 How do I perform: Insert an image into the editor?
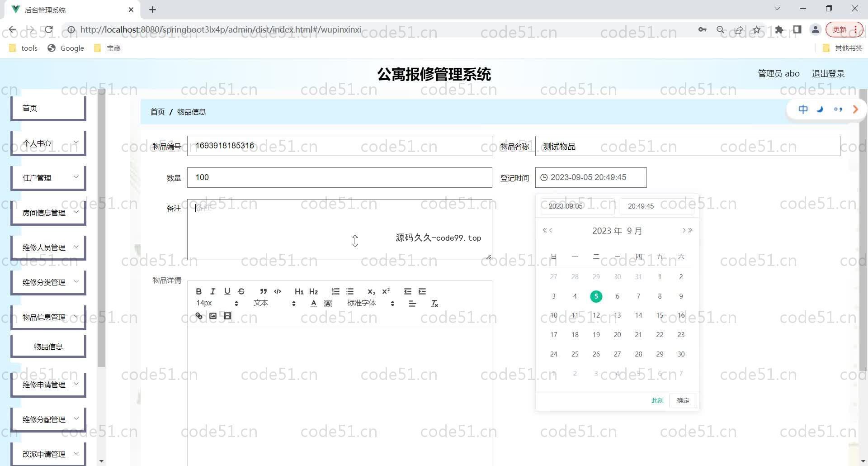213,316
